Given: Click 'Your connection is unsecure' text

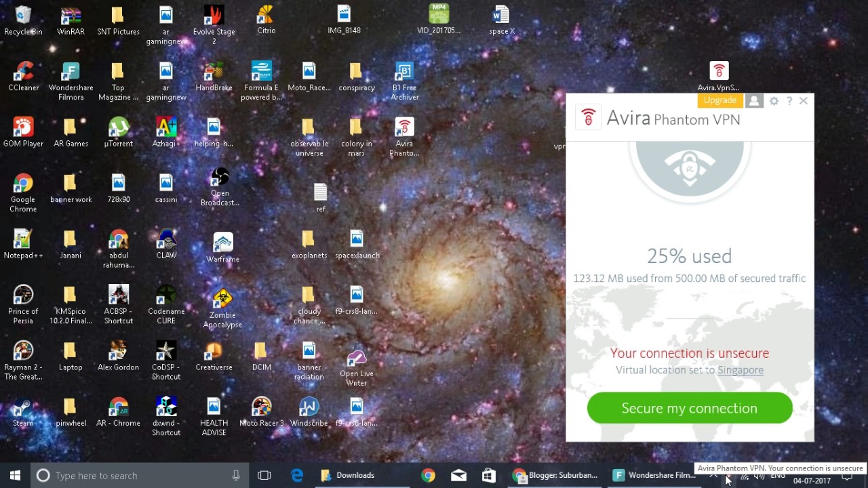Looking at the screenshot, I should click(690, 353).
